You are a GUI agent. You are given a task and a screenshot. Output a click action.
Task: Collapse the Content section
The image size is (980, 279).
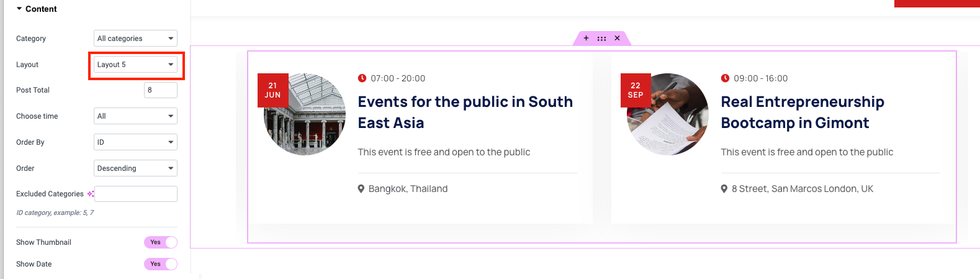pos(36,9)
